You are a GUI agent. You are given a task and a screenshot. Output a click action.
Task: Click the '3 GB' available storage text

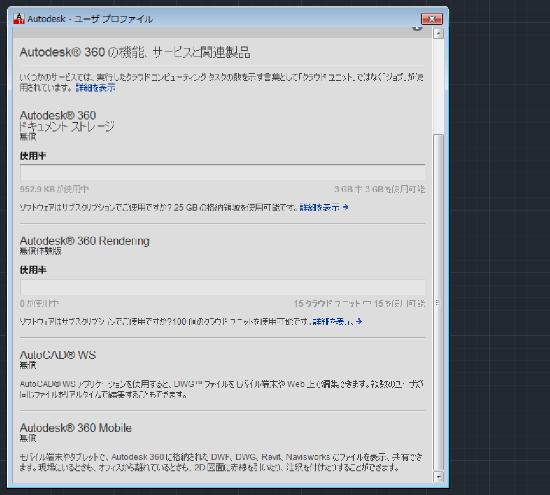pos(380,189)
